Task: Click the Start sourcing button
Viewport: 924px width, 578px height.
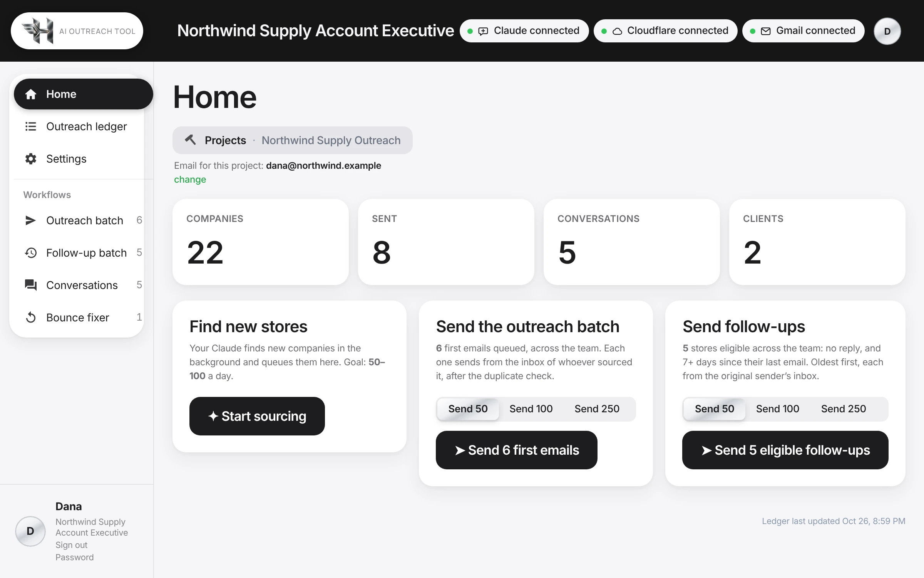Action: (x=257, y=416)
